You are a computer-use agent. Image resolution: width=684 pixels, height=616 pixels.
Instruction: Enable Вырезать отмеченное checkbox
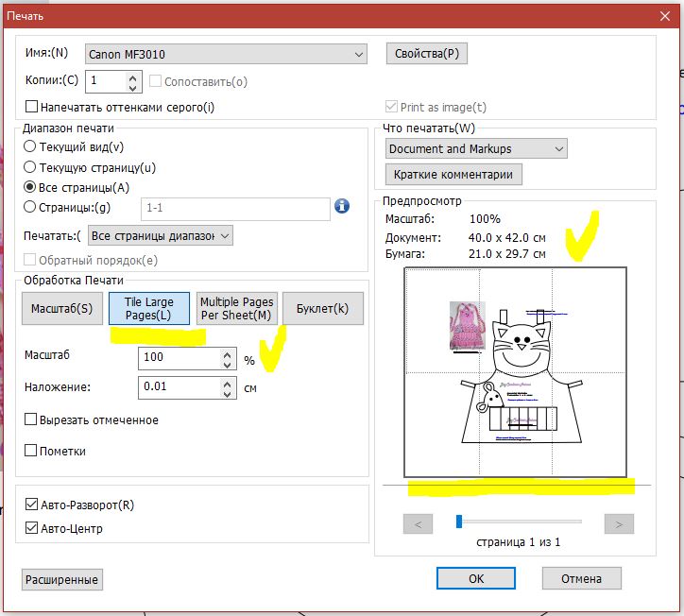tap(30, 419)
